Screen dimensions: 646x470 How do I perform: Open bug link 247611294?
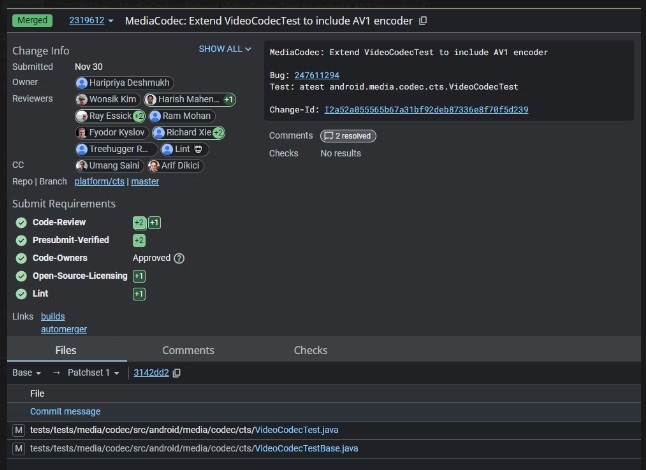(x=317, y=75)
